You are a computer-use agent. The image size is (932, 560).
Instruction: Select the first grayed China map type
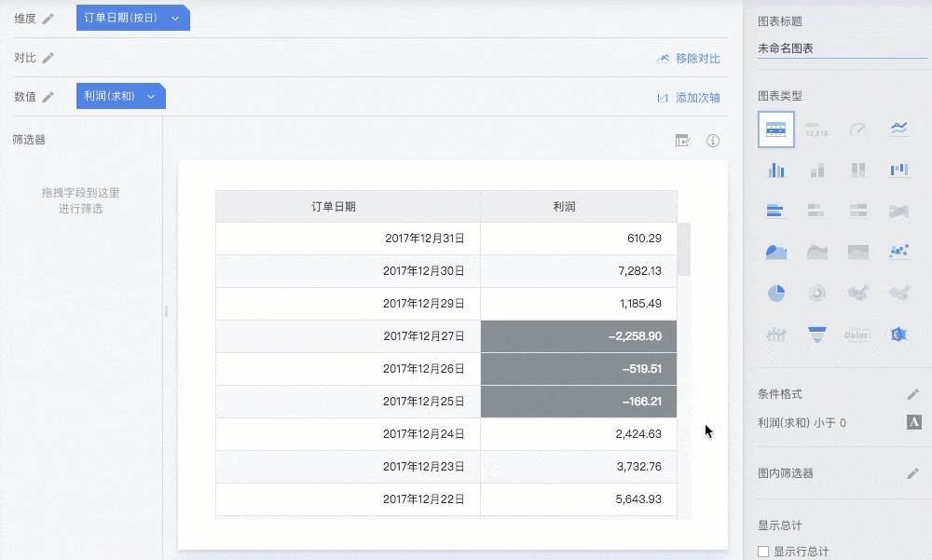(x=857, y=293)
